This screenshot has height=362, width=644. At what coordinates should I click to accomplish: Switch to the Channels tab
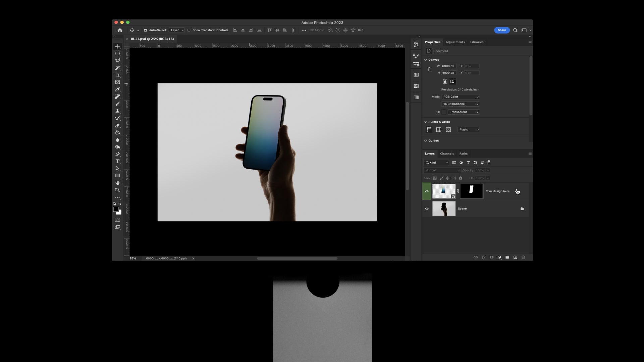(x=447, y=154)
